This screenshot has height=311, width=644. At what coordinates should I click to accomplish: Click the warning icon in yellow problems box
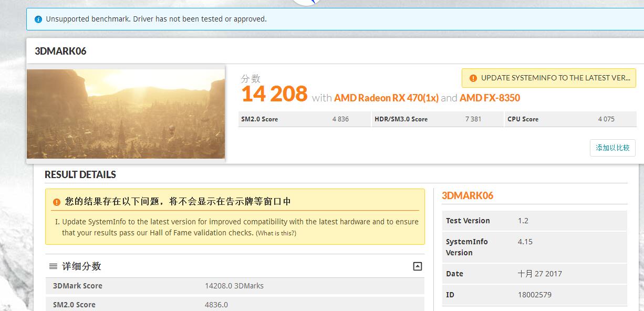tap(56, 202)
